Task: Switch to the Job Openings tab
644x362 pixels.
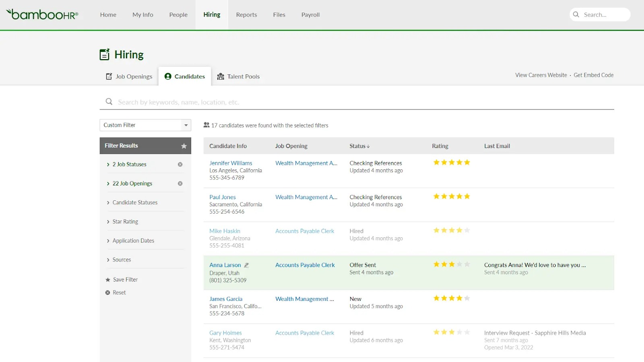Action: (129, 76)
